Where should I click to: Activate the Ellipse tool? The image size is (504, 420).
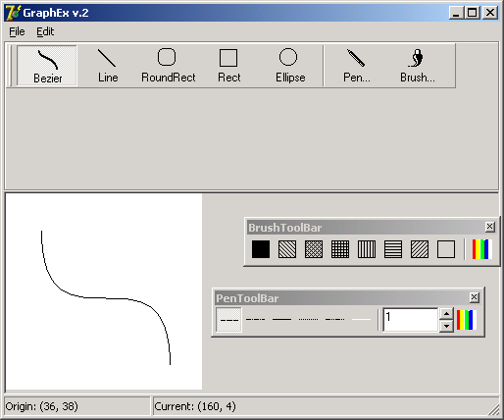pos(289,66)
